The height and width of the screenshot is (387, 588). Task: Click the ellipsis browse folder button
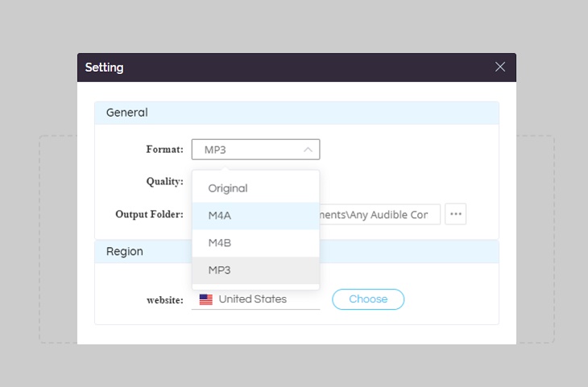pyautogui.click(x=456, y=214)
